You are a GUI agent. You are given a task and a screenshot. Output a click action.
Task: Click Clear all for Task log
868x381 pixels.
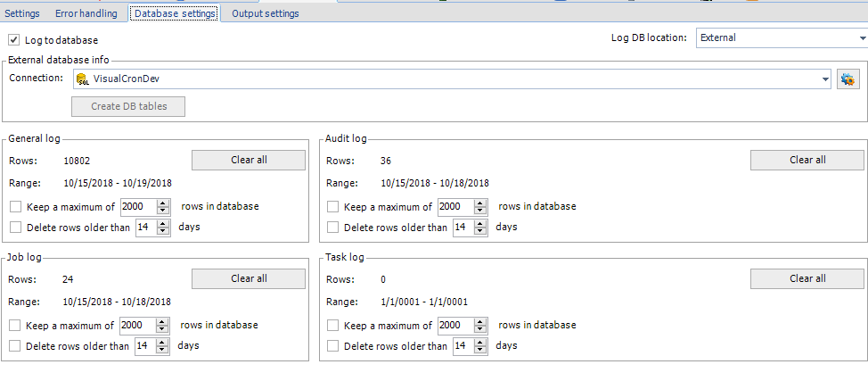click(807, 278)
